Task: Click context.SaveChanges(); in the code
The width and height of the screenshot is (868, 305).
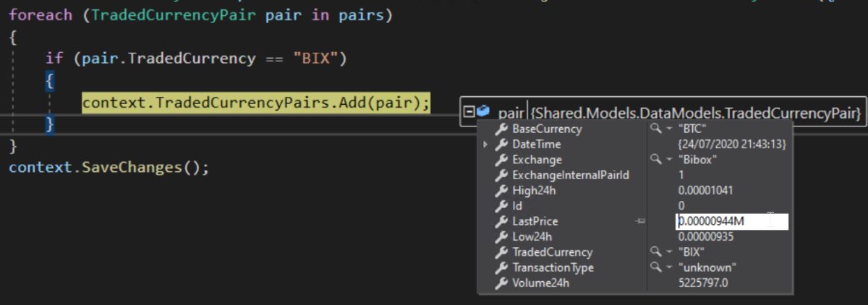Action: [109, 168]
